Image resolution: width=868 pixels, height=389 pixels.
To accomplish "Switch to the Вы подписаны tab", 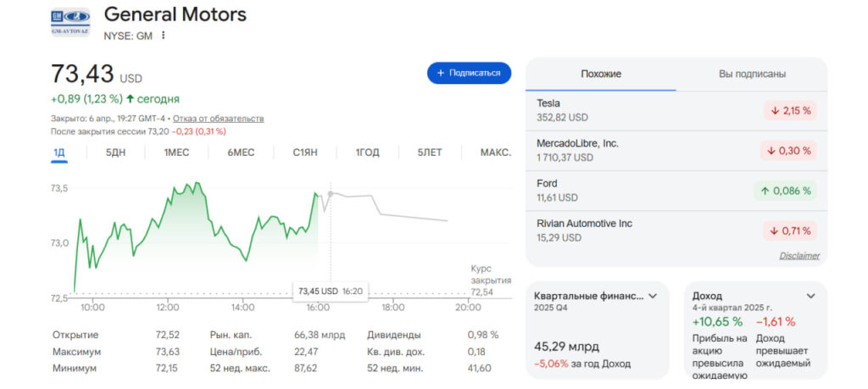I will point(752,75).
